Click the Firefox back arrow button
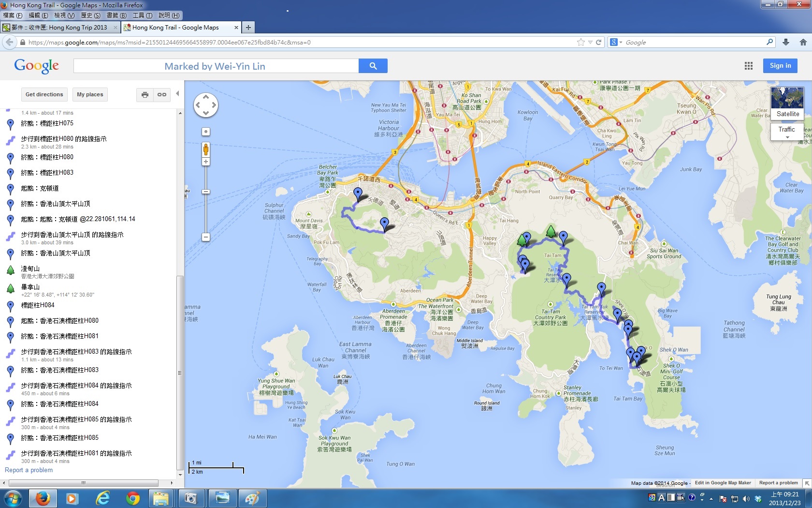Image resolution: width=812 pixels, height=508 pixels. tap(10, 43)
